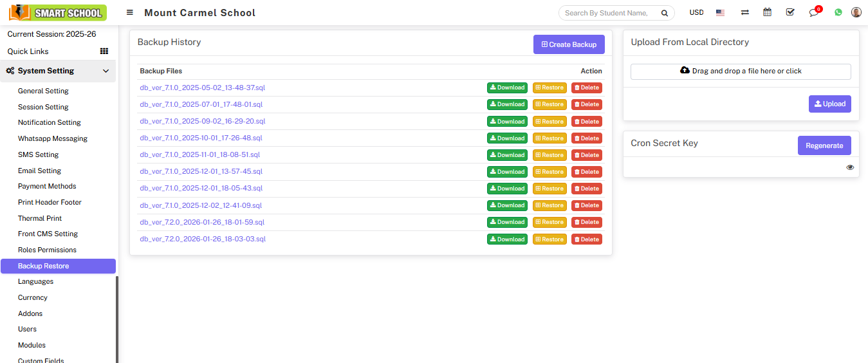Open the calendar icon in top bar

pyautogui.click(x=767, y=12)
